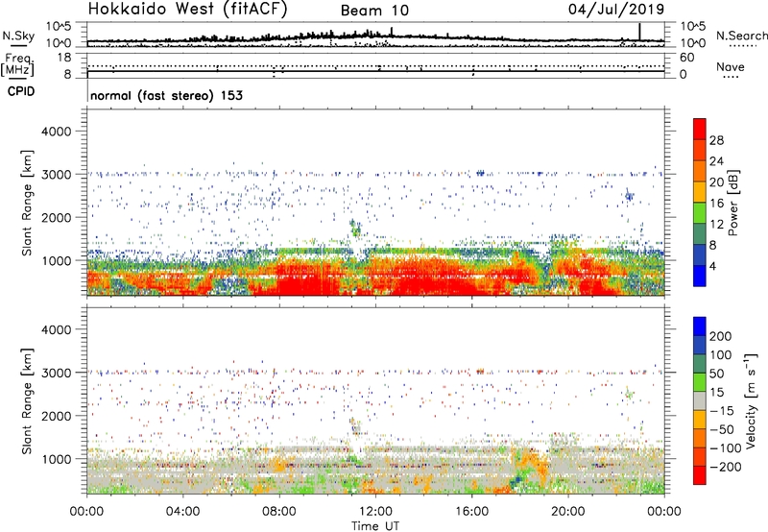
Task: Click the '04:00' time axis tick
Action: pos(182,512)
